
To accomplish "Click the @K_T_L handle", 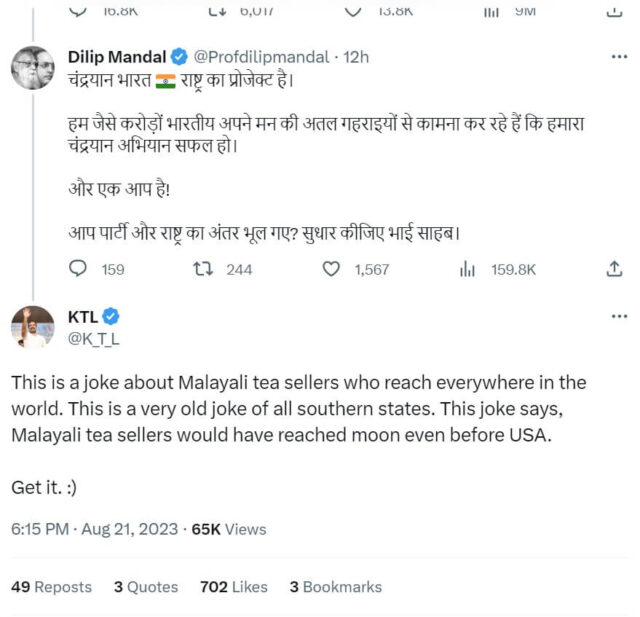I will click(93, 339).
